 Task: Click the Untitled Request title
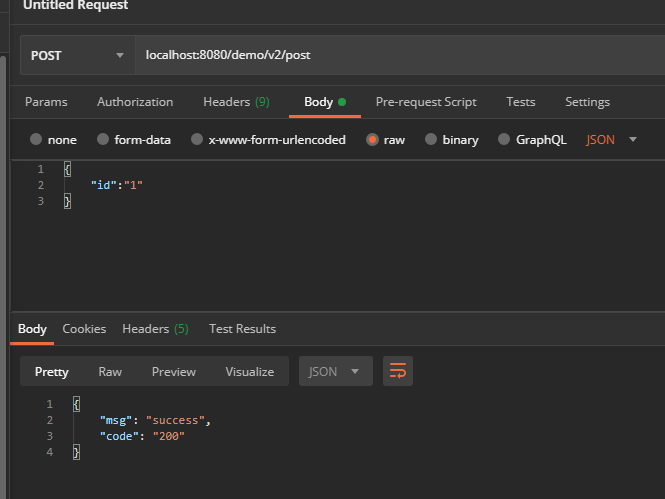[75, 5]
